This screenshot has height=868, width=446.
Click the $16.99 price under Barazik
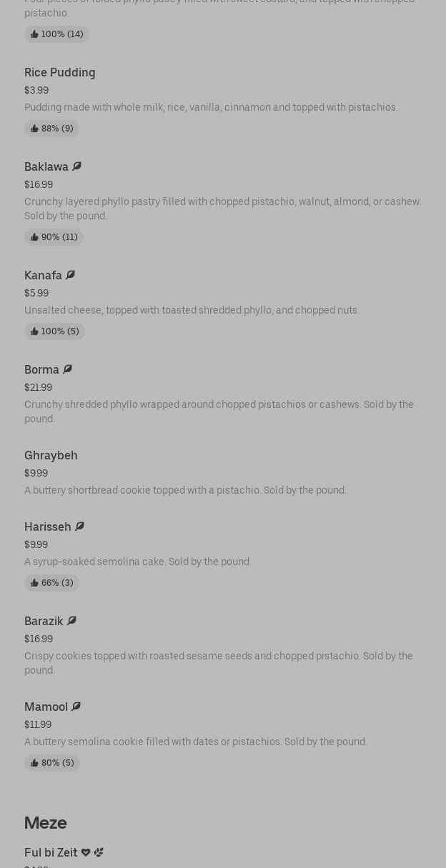(x=39, y=639)
